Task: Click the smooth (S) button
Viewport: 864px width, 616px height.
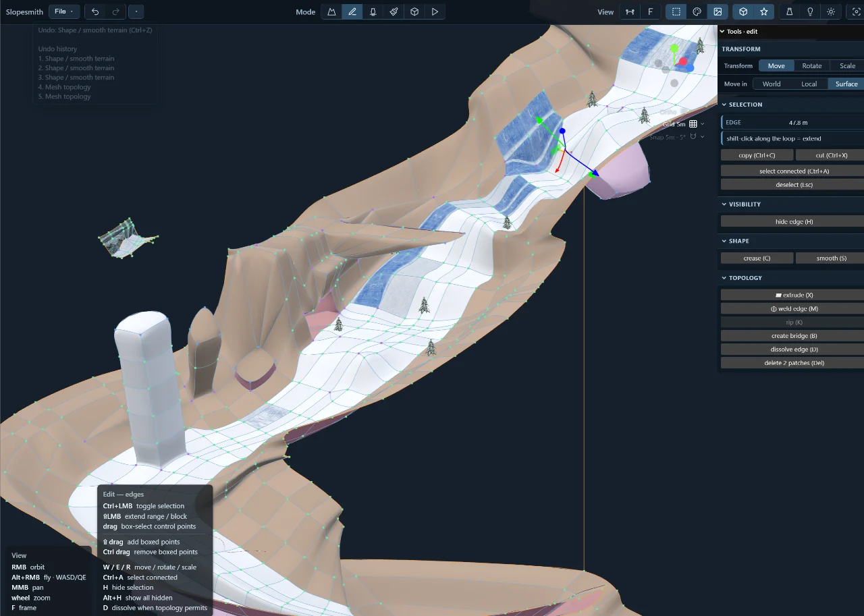Action: (x=831, y=258)
